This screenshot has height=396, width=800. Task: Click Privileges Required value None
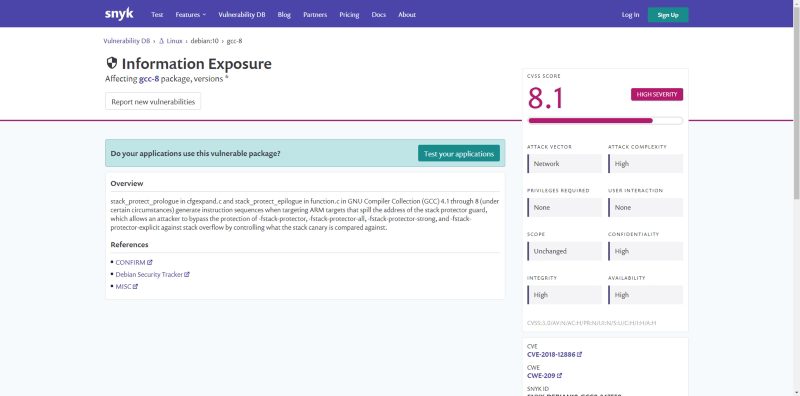point(564,208)
